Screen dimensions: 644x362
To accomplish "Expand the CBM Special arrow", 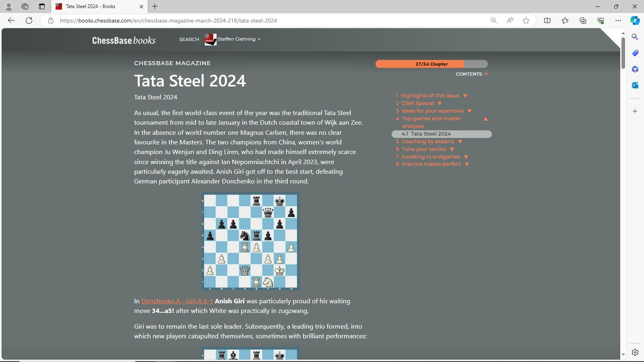I will (x=440, y=103).
